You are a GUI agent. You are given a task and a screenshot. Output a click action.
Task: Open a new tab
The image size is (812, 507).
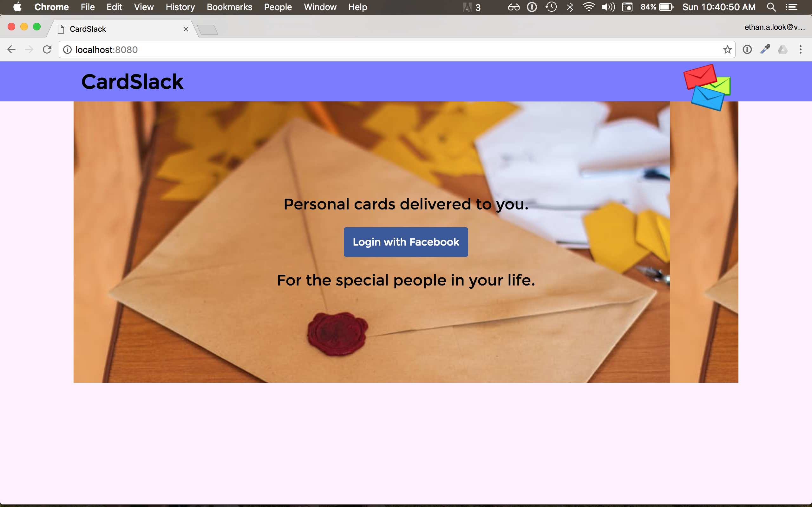(208, 30)
